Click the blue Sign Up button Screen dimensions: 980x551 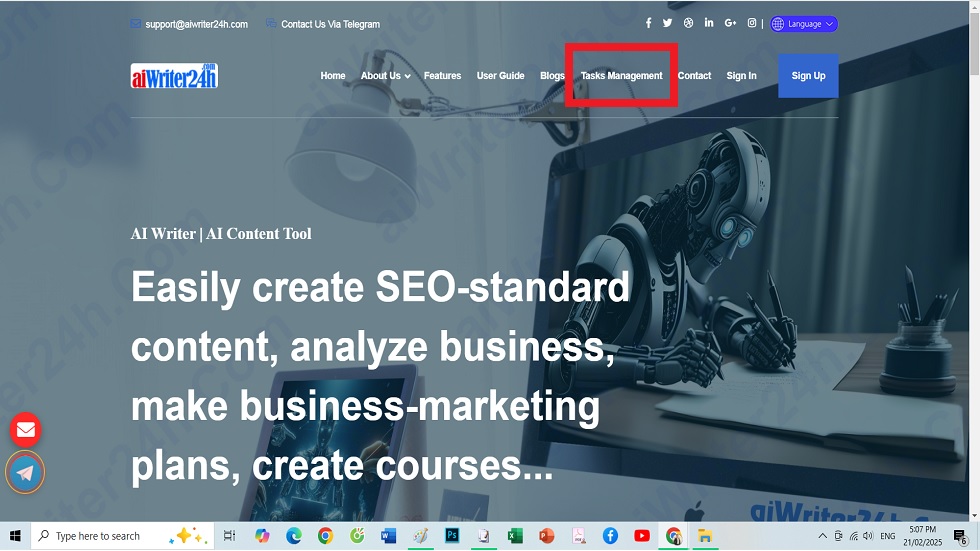pyautogui.click(x=808, y=76)
